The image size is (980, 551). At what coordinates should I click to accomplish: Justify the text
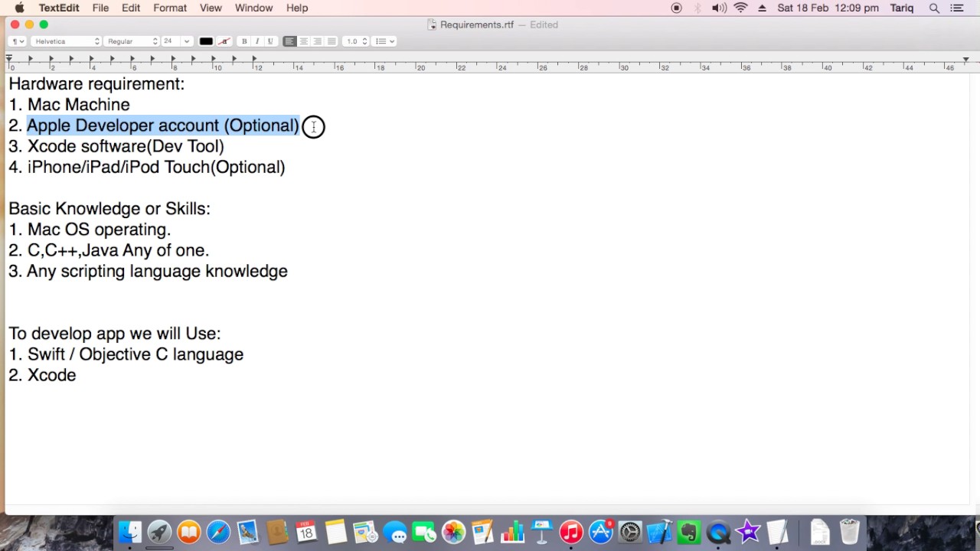(x=332, y=41)
